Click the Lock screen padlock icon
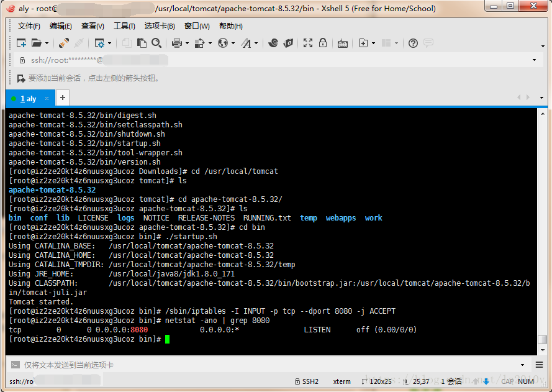This screenshot has width=552, height=392. click(323, 43)
